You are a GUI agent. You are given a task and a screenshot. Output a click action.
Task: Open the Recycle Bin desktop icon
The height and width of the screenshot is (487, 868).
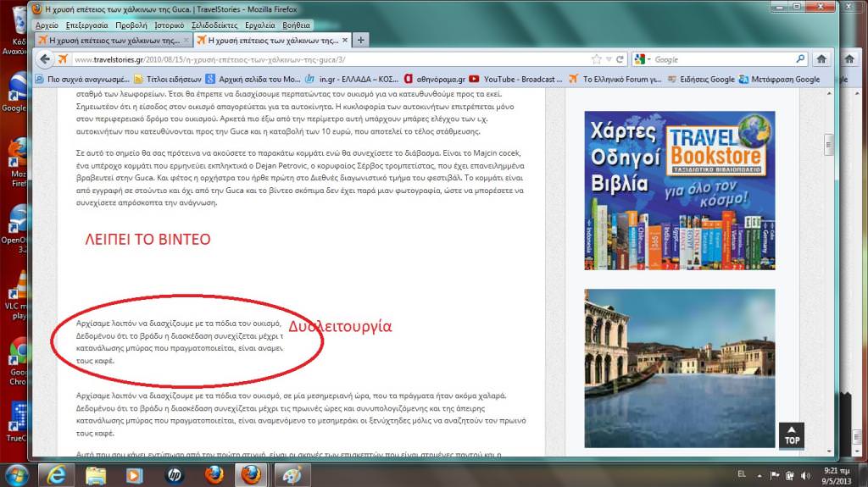(x=18, y=30)
